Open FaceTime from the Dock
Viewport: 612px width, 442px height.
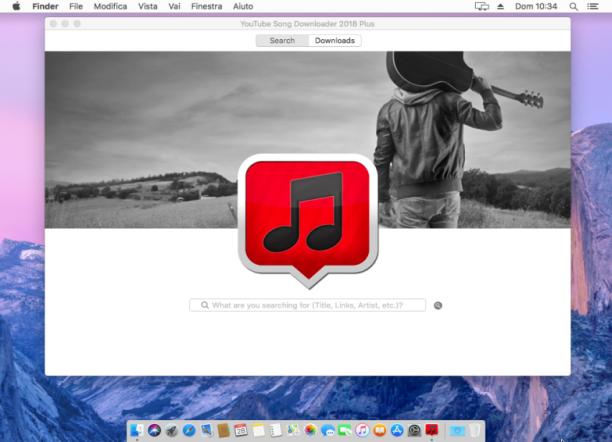(x=345, y=430)
